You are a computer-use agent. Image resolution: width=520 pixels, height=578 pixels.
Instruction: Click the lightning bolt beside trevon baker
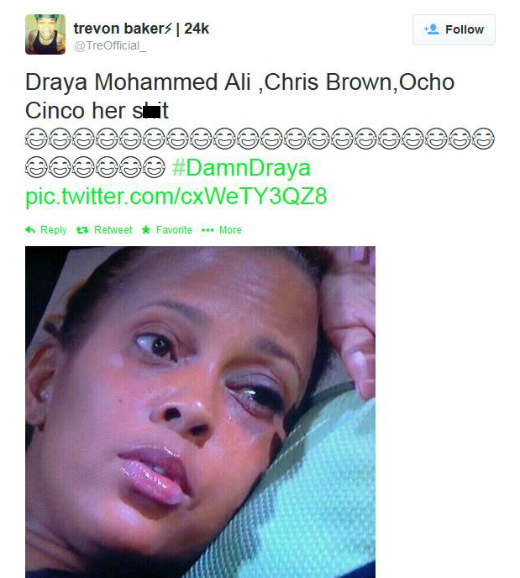[168, 28]
